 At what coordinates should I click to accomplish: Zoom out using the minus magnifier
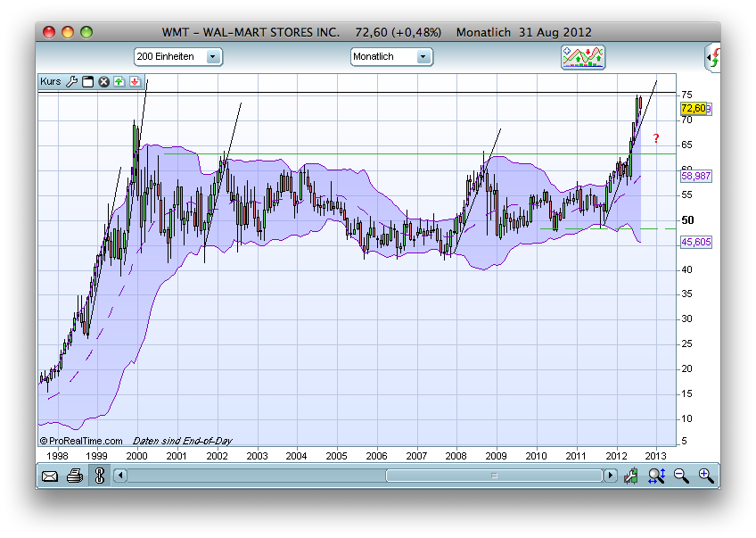(x=681, y=476)
